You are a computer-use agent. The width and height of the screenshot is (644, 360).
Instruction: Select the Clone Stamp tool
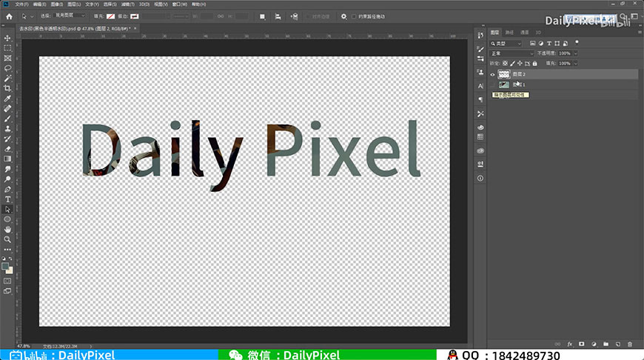[7, 129]
